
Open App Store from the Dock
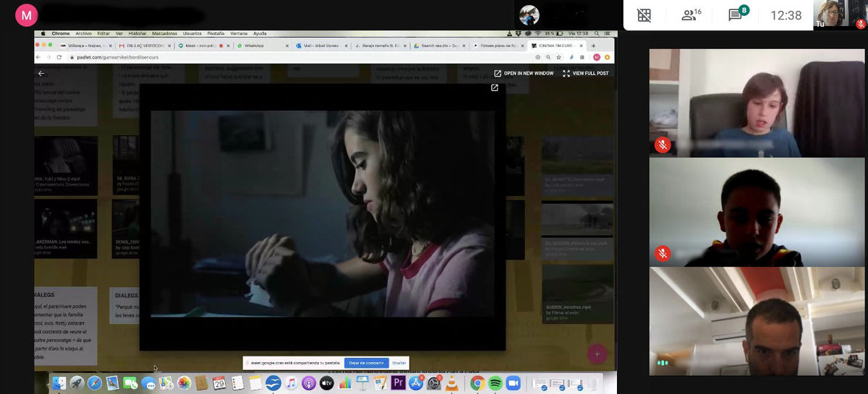[x=416, y=383]
